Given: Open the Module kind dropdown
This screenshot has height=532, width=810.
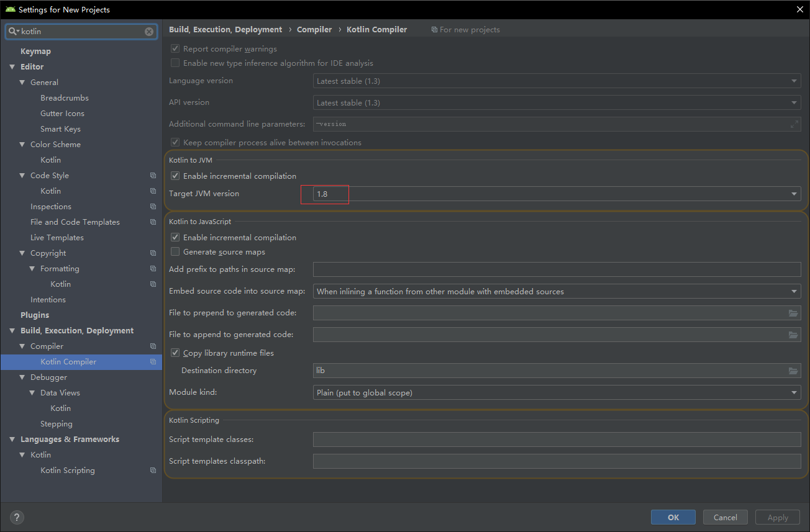Looking at the screenshot, I should 557,392.
